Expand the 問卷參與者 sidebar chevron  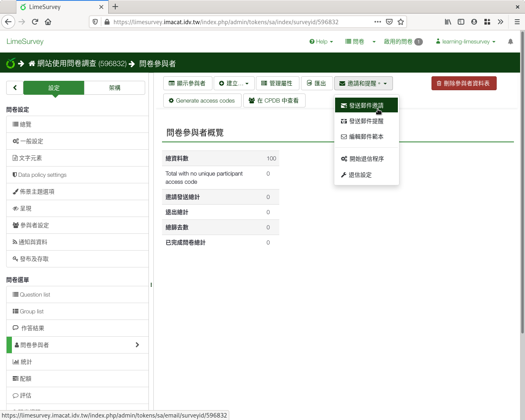pyautogui.click(x=137, y=345)
